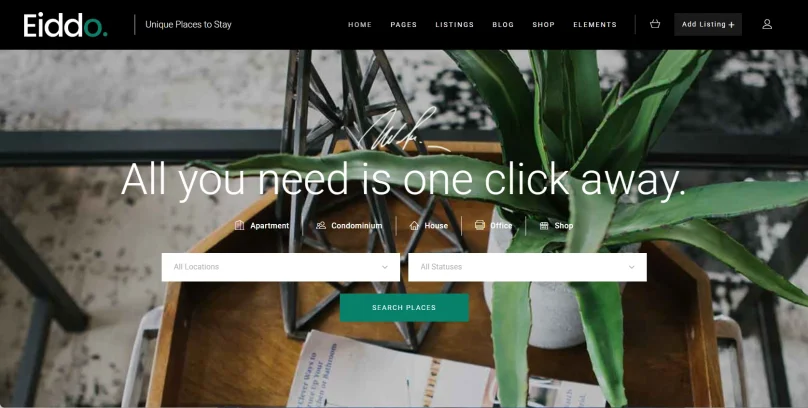The width and height of the screenshot is (808, 408).
Task: Click the Add Listing button
Action: click(x=708, y=24)
